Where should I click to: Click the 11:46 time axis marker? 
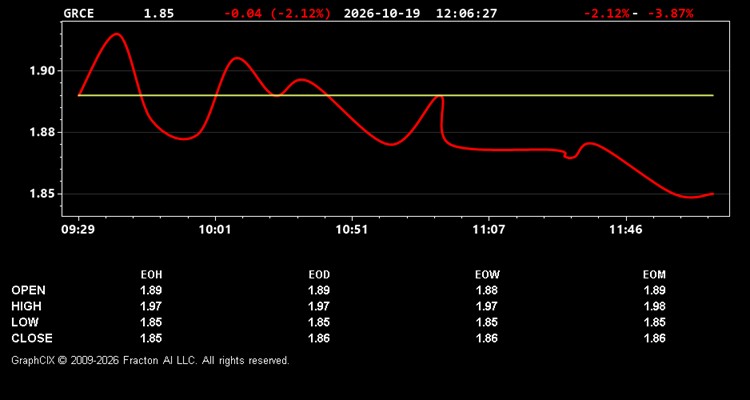click(x=626, y=230)
